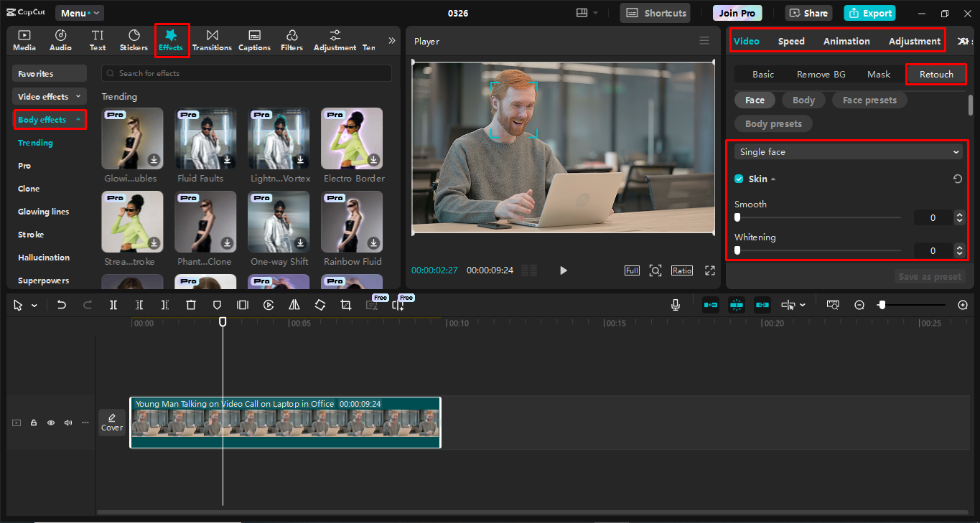Viewport: 980px width, 523px height.
Task: Select the Face presets tab
Action: tap(869, 100)
